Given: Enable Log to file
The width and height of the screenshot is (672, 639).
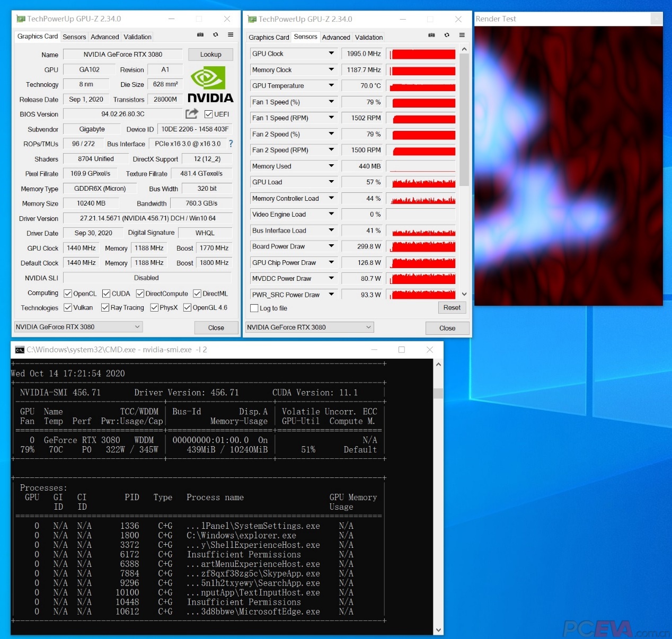Looking at the screenshot, I should [254, 308].
